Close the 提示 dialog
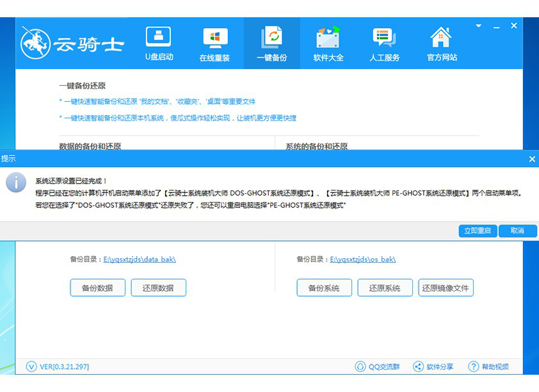This screenshot has width=539, height=392. click(532, 159)
